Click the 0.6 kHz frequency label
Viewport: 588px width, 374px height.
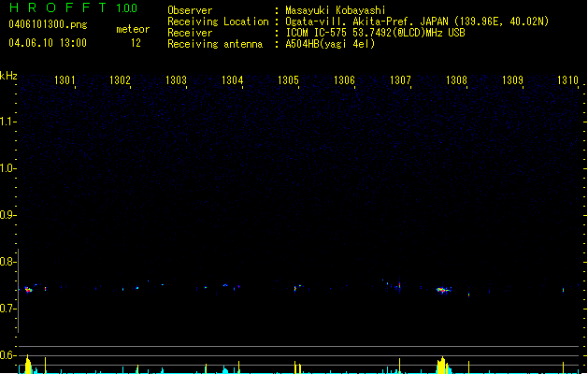[x=7, y=355]
